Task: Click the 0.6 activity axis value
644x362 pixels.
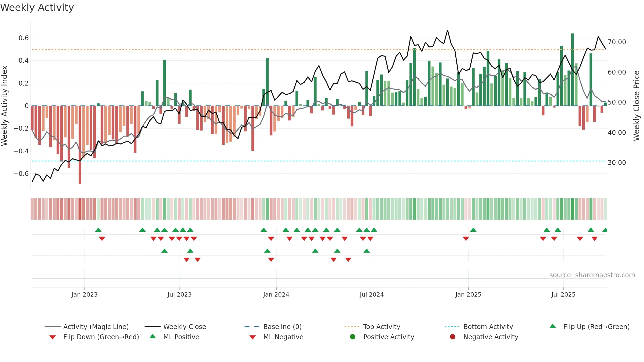Action: 24,38
